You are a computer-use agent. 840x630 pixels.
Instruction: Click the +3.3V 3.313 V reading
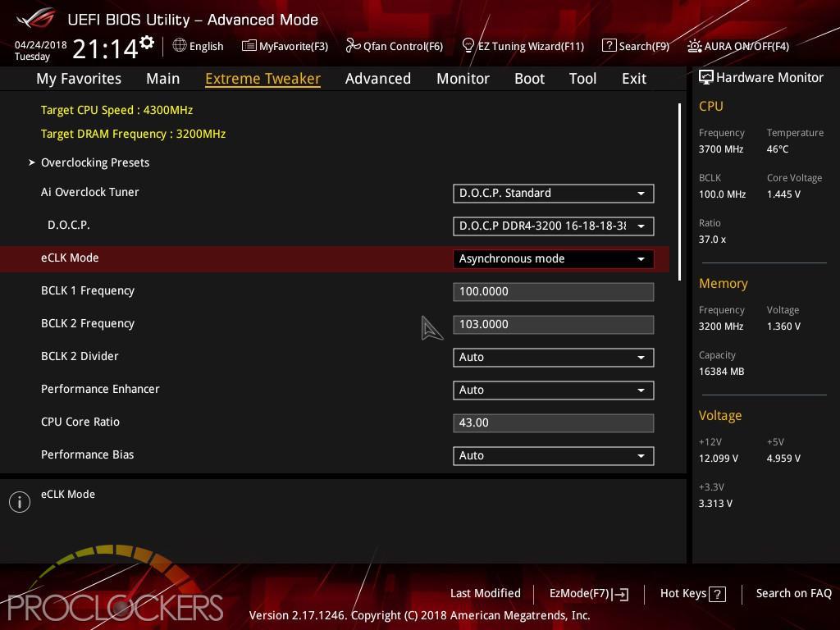(x=715, y=504)
